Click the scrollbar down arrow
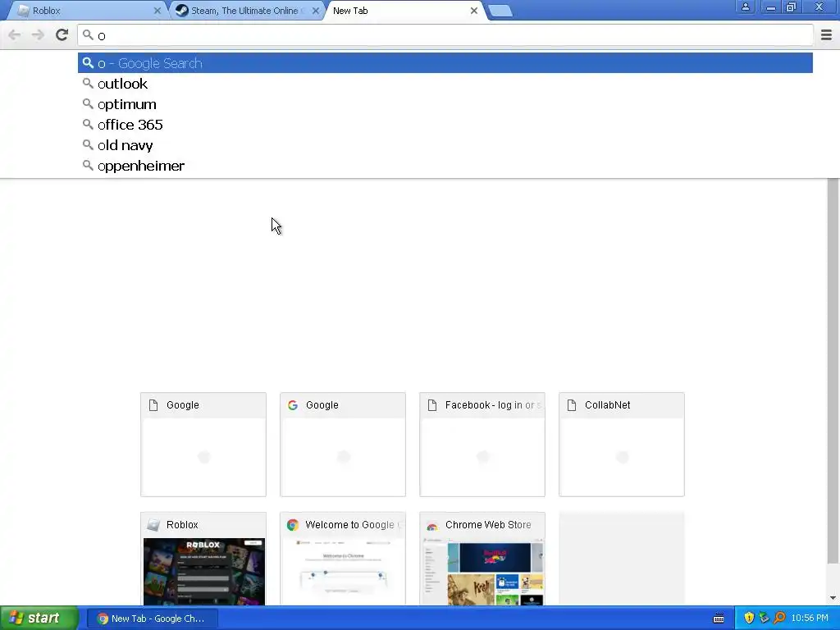This screenshot has height=630, width=840. coord(833,598)
